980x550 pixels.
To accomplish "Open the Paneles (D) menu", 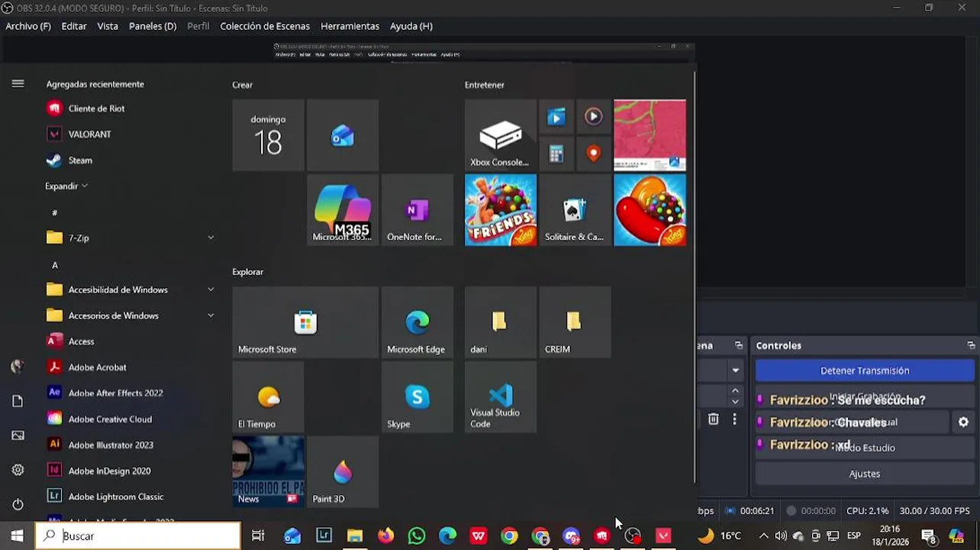I will click(x=153, y=26).
